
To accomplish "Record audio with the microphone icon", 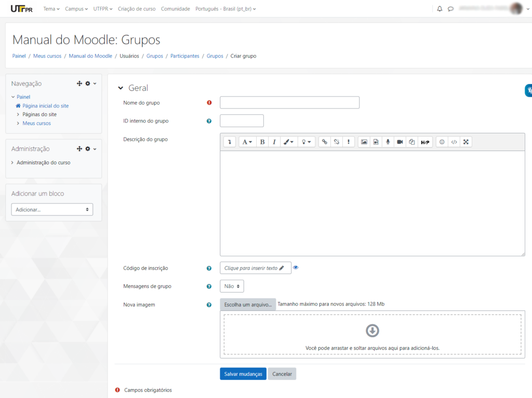I will click(388, 142).
